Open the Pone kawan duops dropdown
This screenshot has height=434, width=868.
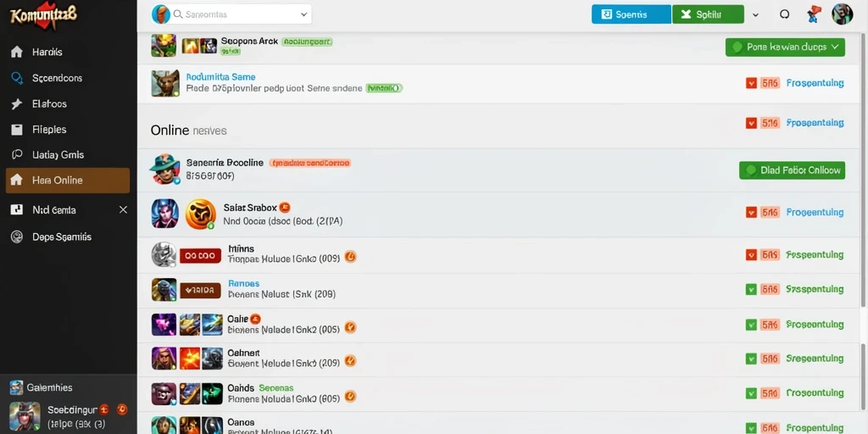[785, 47]
